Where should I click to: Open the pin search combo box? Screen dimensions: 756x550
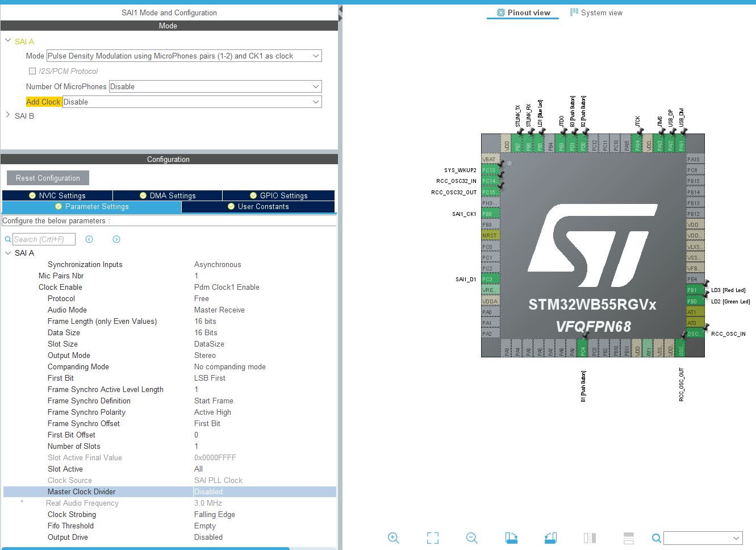703,537
